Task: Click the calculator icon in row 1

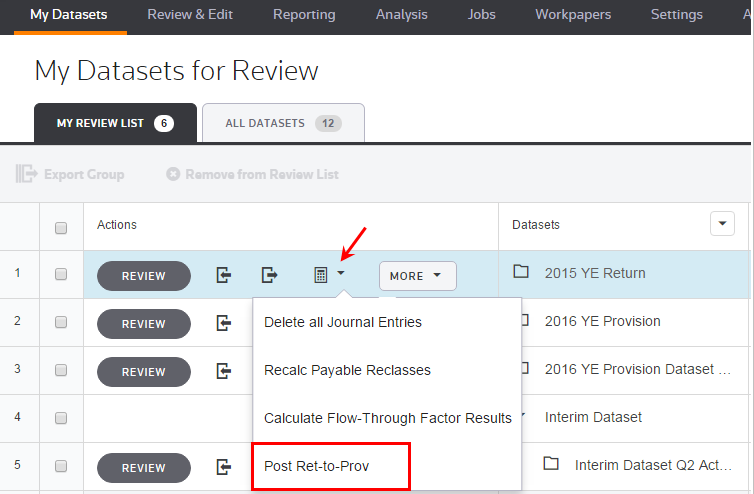Action: click(320, 275)
